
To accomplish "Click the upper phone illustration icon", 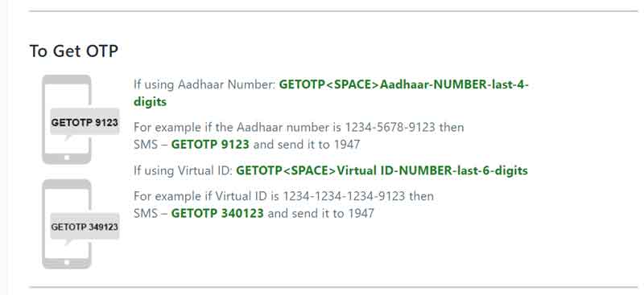I will click(67, 120).
